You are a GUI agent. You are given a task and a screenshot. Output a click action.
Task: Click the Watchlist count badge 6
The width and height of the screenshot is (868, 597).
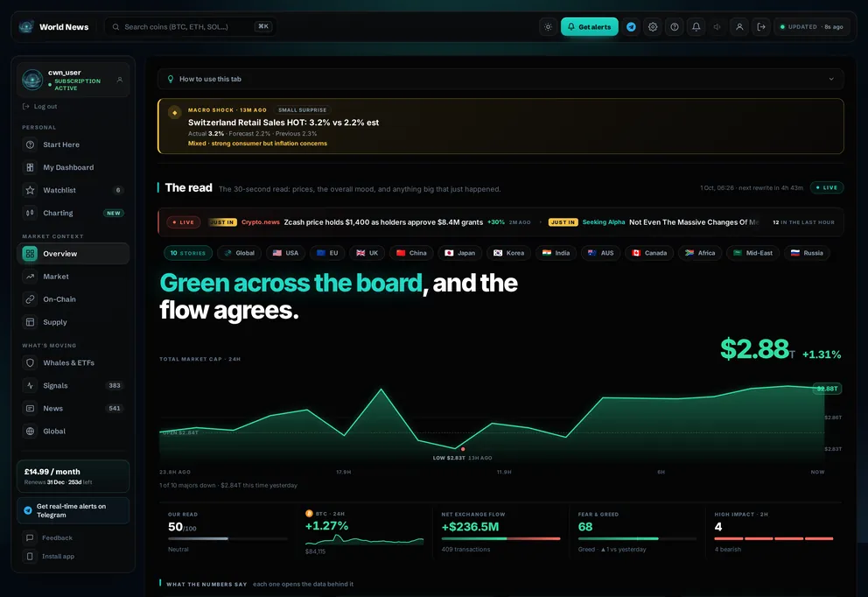(x=118, y=190)
